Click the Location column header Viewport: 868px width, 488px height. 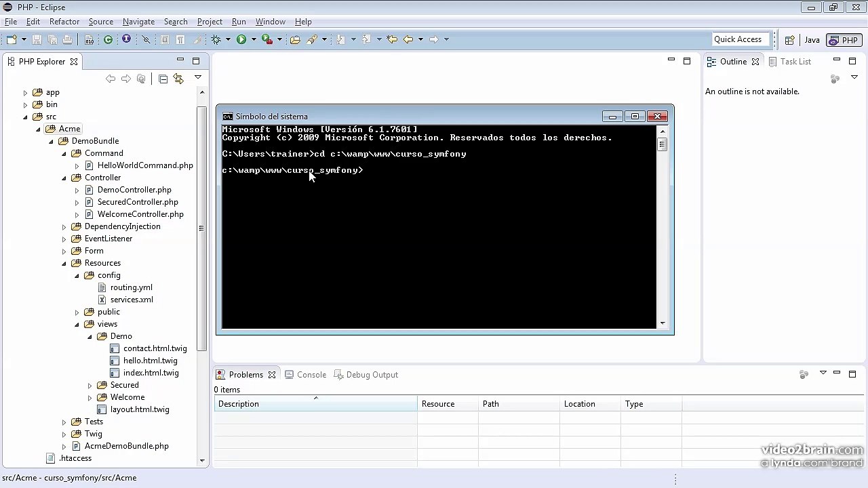point(590,404)
